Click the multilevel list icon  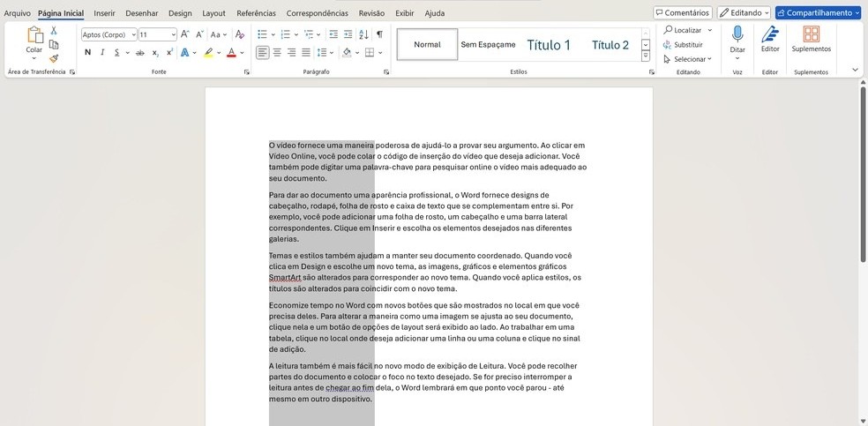309,34
